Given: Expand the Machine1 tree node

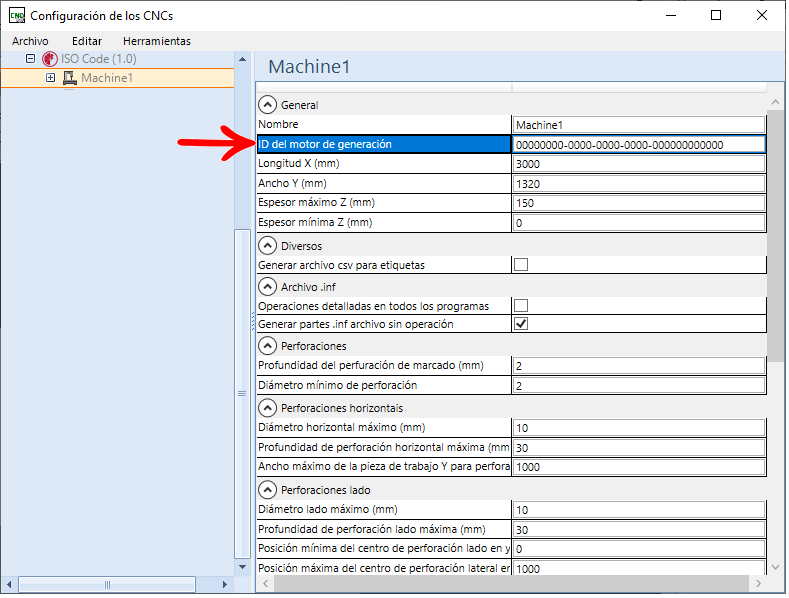Looking at the screenshot, I should (x=50, y=78).
